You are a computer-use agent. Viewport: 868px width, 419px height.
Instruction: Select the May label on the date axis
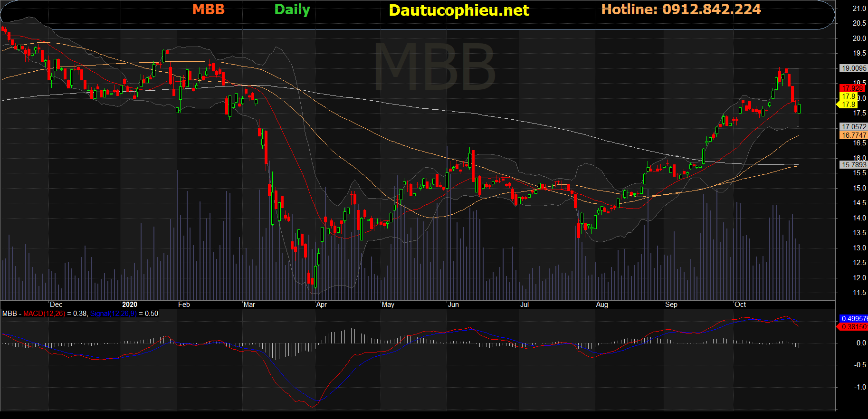[x=388, y=305]
